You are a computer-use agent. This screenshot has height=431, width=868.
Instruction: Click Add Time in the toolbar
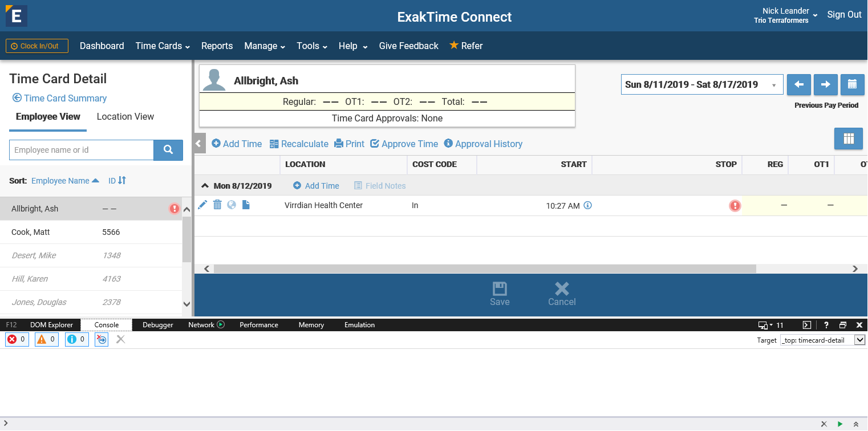coord(237,144)
